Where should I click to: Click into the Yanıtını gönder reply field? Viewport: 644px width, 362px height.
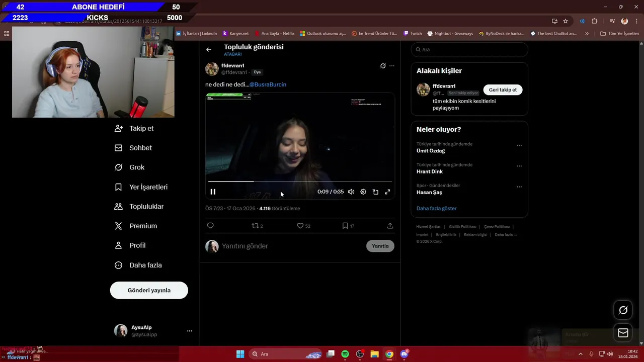click(x=292, y=246)
